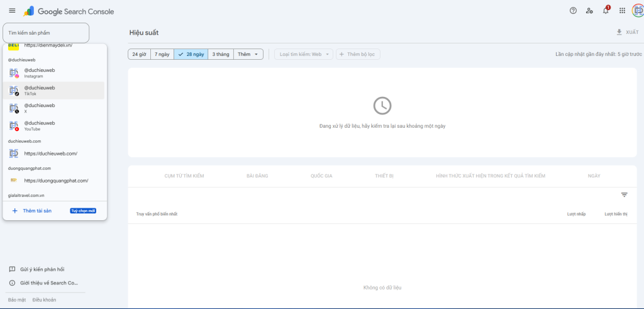The width and height of the screenshot is (644, 309).
Task: Select https://dienmaydeli.vn/ property
Action: coord(53,46)
